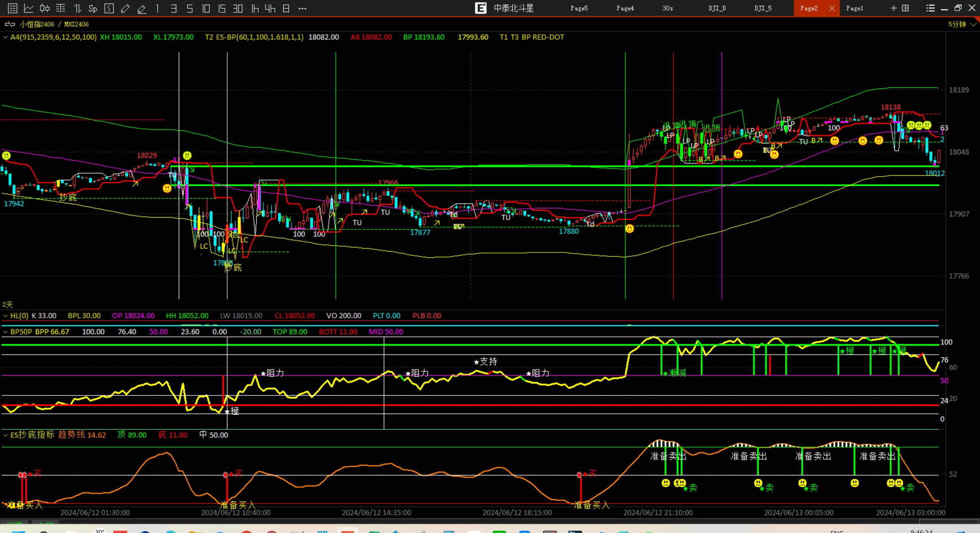The image size is (980, 533).
Task: Select the active Page2 tab
Action: [x=809, y=8]
